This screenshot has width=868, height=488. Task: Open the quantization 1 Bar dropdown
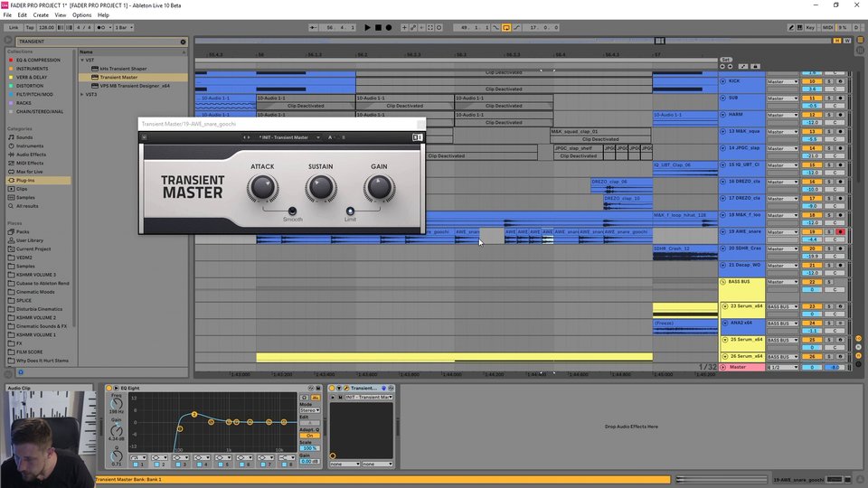124,27
